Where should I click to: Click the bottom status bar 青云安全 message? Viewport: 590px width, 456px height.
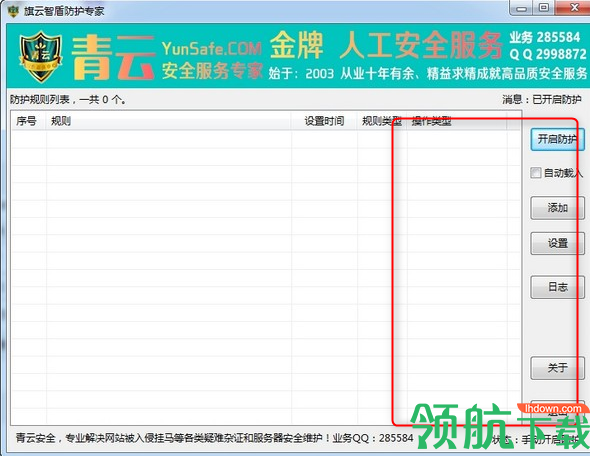(214, 438)
